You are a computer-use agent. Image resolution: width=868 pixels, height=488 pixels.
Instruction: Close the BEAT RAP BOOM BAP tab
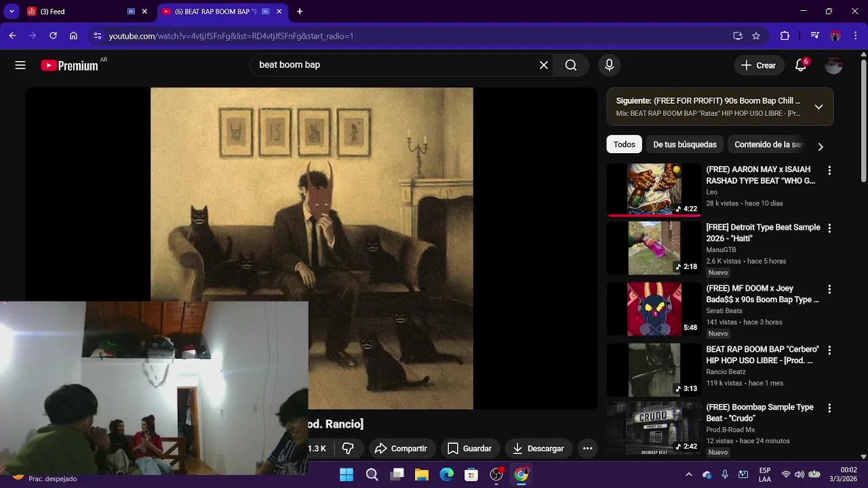coord(279,12)
